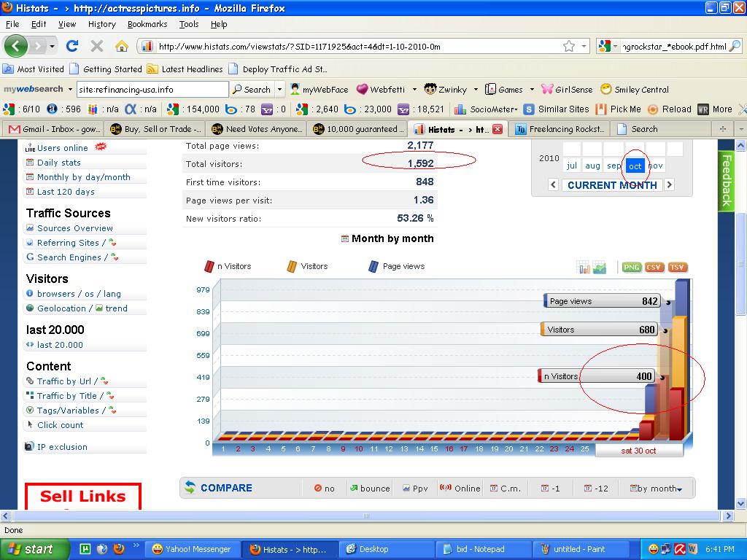Toggle the Online compare option
The height and width of the screenshot is (560, 747).
460,488
